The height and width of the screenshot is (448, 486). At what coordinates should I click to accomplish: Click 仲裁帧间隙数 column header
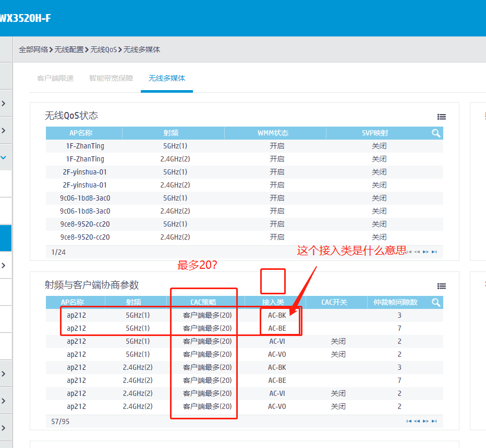[x=395, y=303]
